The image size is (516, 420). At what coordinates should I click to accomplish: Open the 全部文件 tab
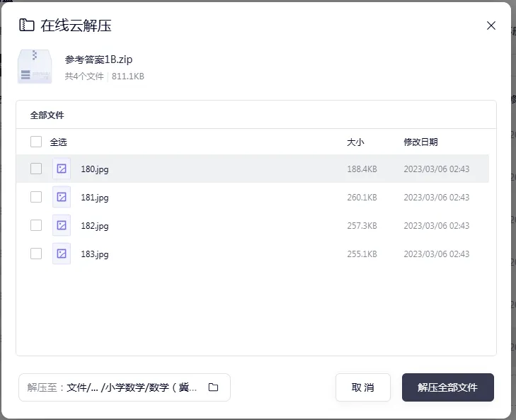[x=47, y=115]
